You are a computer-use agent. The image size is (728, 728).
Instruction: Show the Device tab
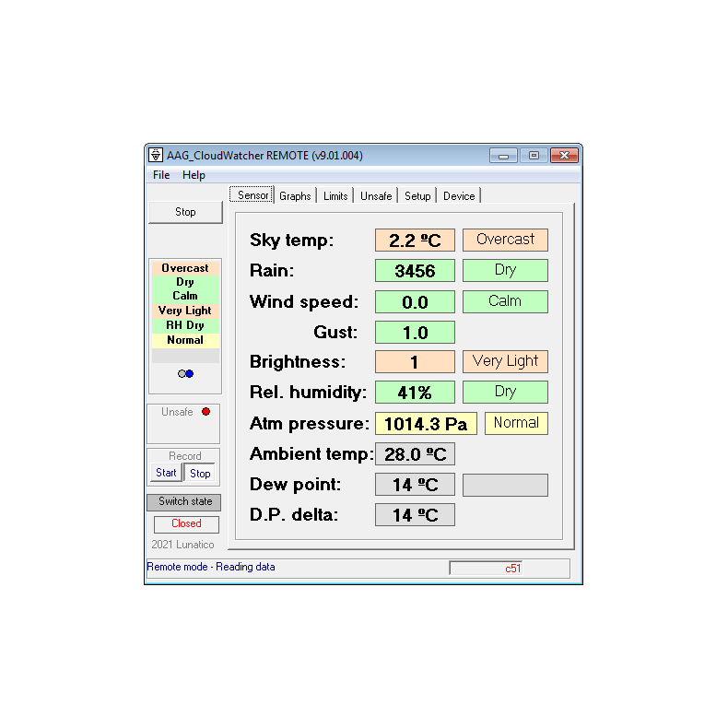[459, 196]
